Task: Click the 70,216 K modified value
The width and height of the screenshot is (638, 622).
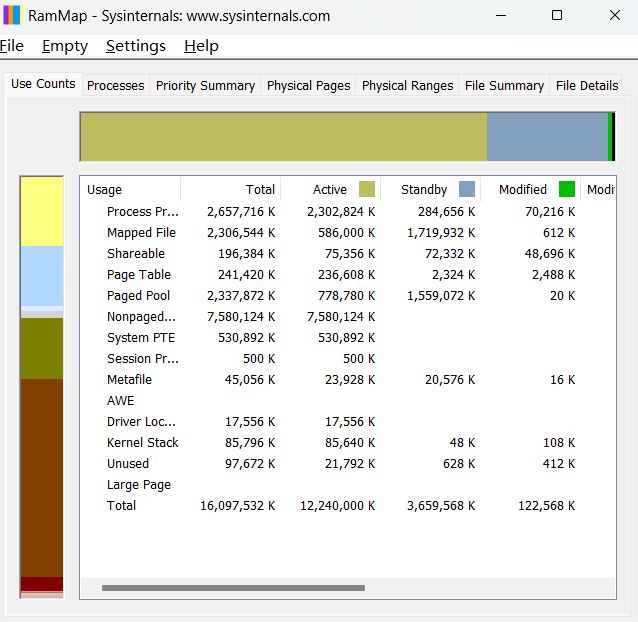Action: [x=550, y=212]
